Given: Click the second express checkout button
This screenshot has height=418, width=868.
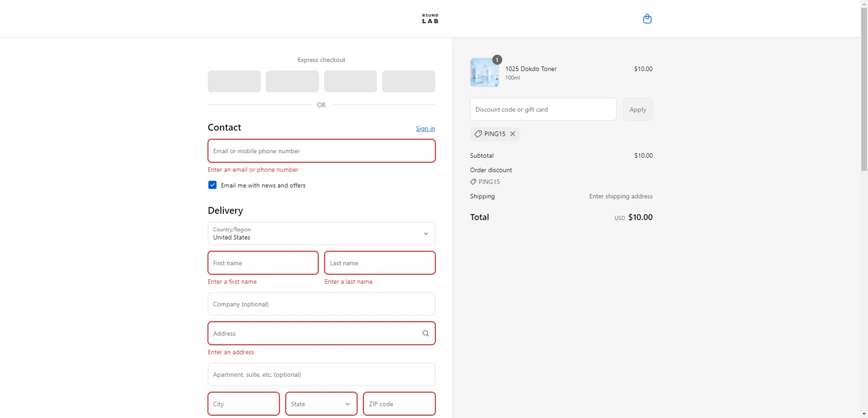Looking at the screenshot, I should 292,82.
